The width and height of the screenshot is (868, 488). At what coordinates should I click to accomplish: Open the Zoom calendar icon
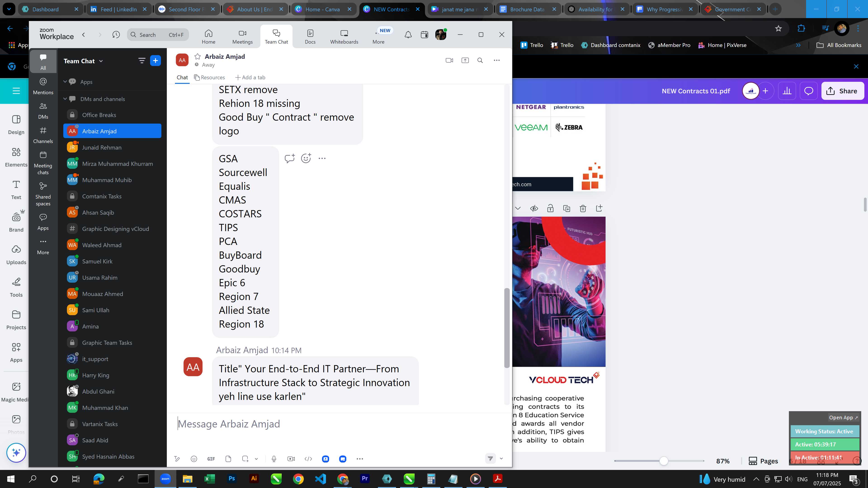click(424, 35)
